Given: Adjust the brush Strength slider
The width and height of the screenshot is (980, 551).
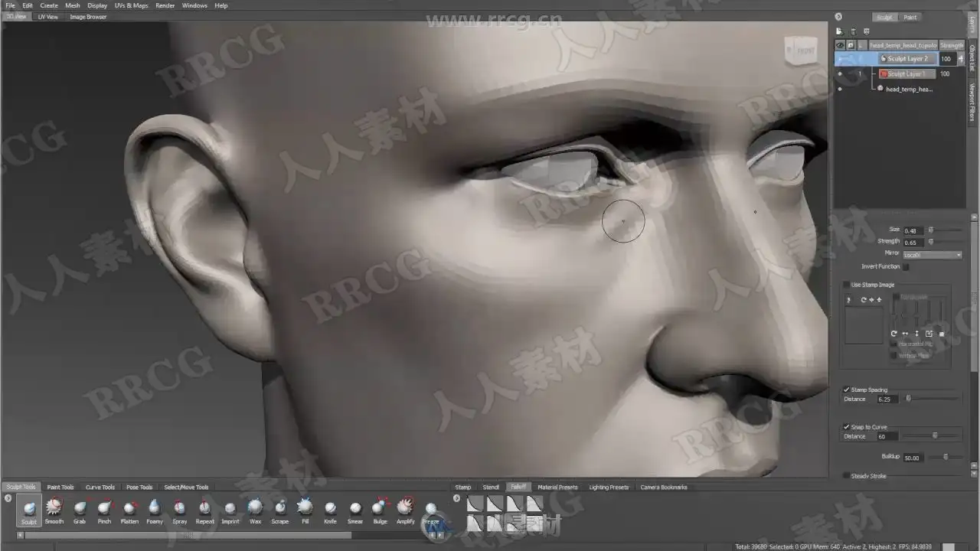Looking at the screenshot, I should pyautogui.click(x=945, y=242).
